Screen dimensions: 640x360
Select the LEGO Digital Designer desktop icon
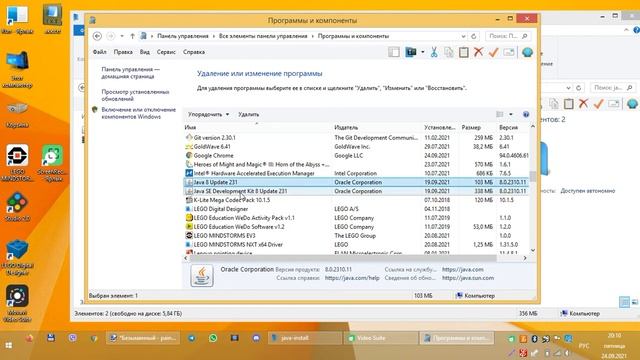(17, 258)
